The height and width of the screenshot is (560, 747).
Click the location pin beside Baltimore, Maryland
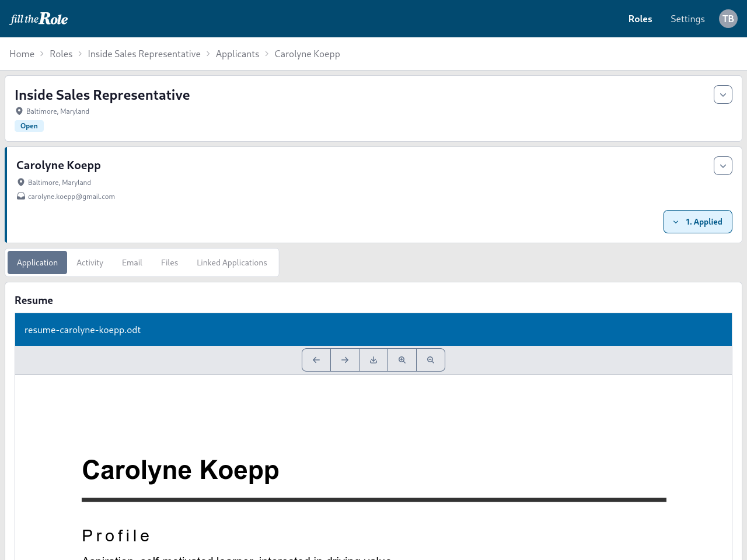pos(20,182)
